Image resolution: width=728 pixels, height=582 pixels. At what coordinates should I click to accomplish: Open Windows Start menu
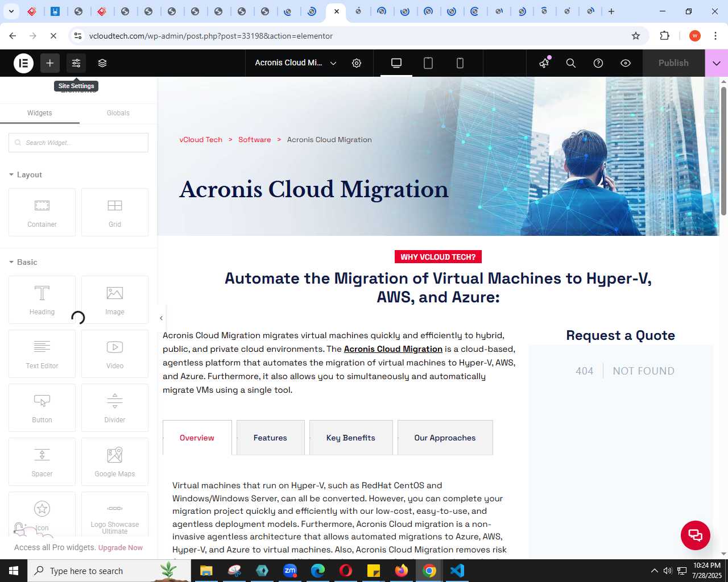(x=14, y=571)
